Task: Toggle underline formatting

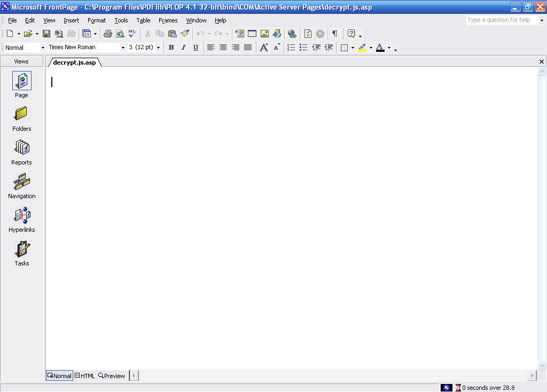Action: [196, 48]
